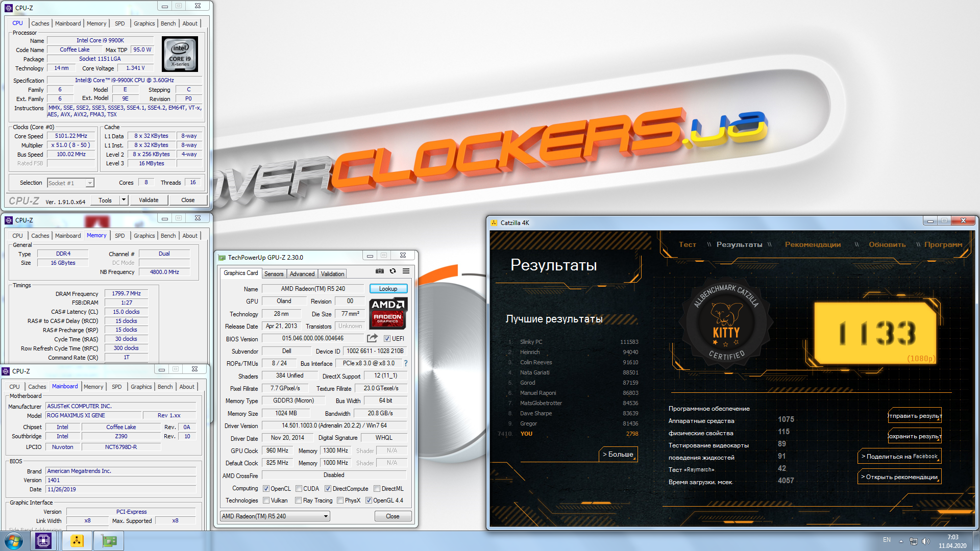The height and width of the screenshot is (551, 980).
Task: Click the Bus Interface question mark icon
Action: click(406, 363)
